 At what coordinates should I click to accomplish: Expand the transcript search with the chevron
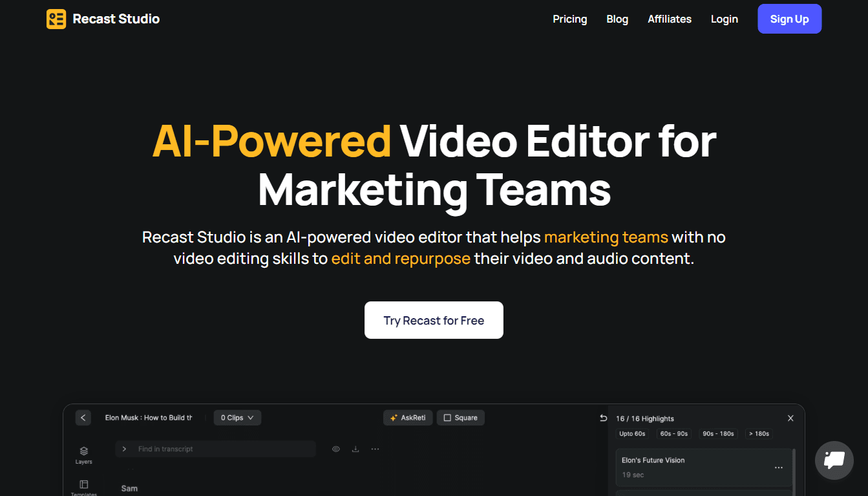click(124, 448)
